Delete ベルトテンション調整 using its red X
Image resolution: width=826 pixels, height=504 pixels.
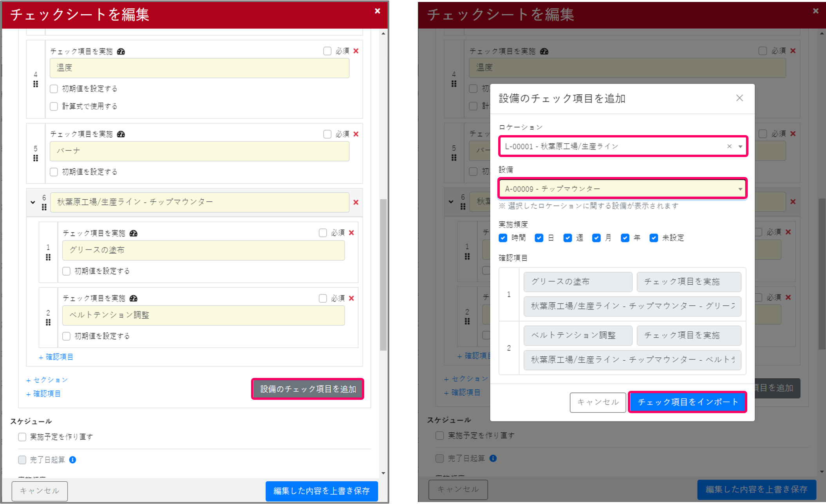click(x=351, y=298)
